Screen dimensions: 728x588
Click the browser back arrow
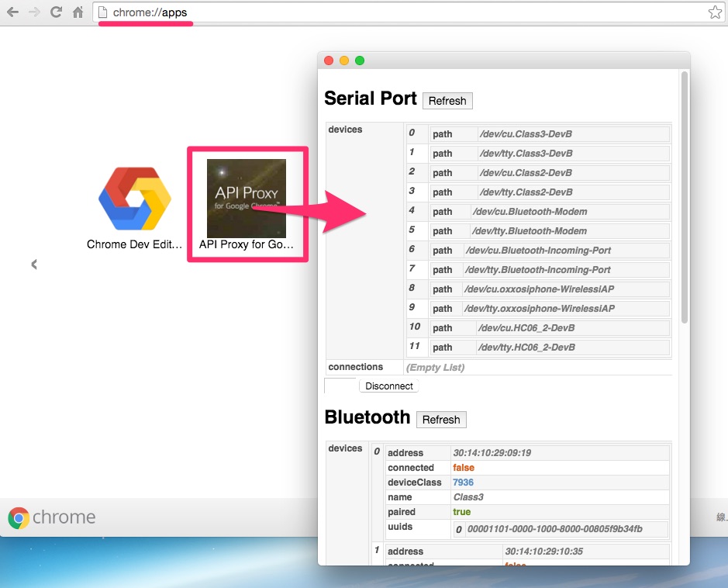(x=12, y=12)
